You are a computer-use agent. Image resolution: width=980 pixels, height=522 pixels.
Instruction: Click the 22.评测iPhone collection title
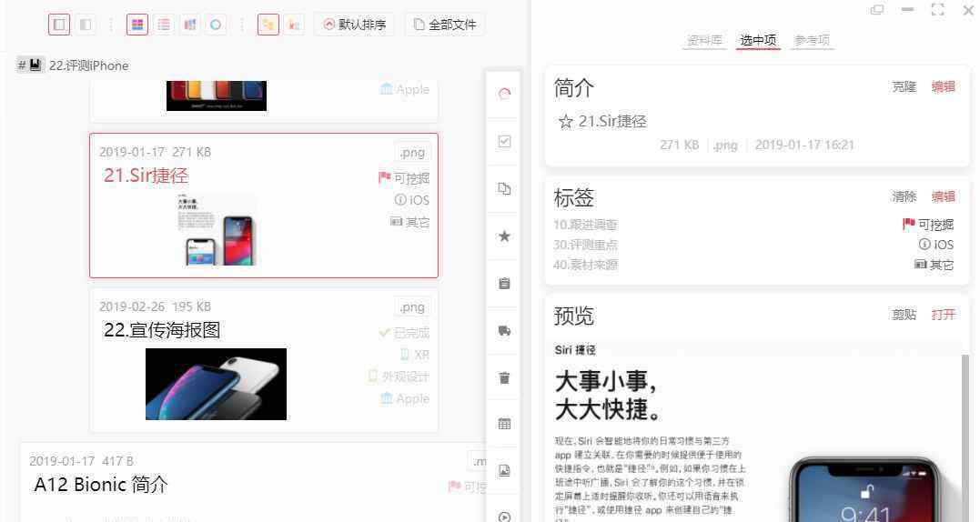coord(89,65)
